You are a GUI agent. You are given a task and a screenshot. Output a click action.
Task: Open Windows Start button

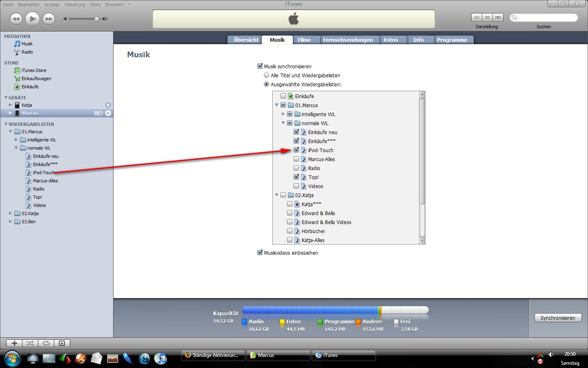tap(12, 359)
